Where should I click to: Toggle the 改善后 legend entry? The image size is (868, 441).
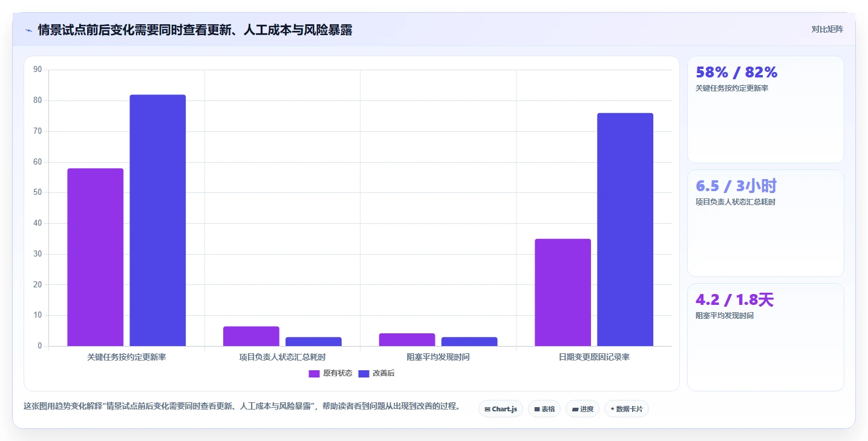click(x=376, y=373)
